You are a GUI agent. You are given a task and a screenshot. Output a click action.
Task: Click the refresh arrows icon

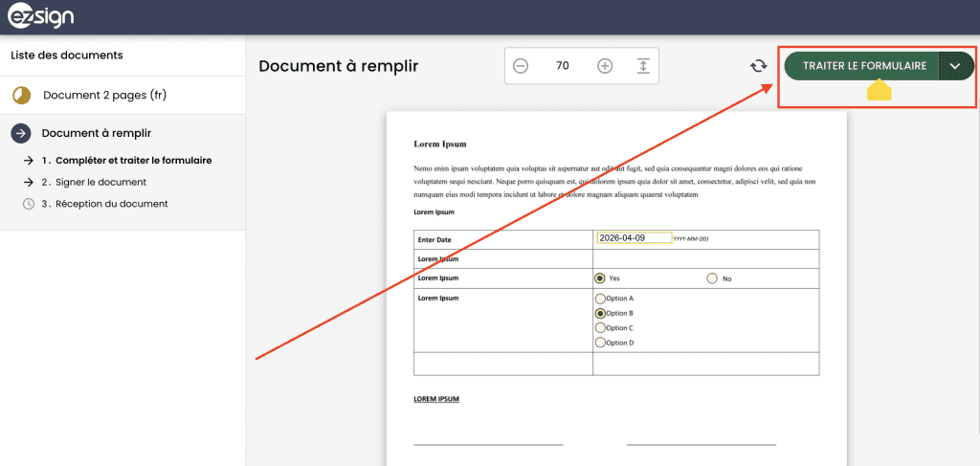pyautogui.click(x=758, y=66)
